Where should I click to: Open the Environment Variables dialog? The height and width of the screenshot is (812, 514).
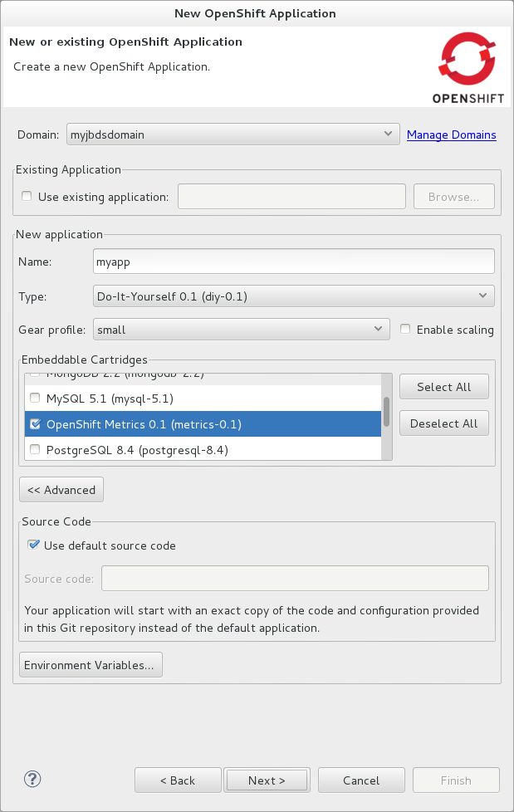[91, 665]
